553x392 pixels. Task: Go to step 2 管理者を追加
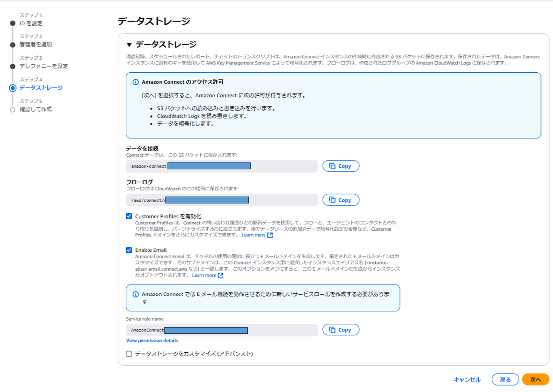[x=36, y=45]
